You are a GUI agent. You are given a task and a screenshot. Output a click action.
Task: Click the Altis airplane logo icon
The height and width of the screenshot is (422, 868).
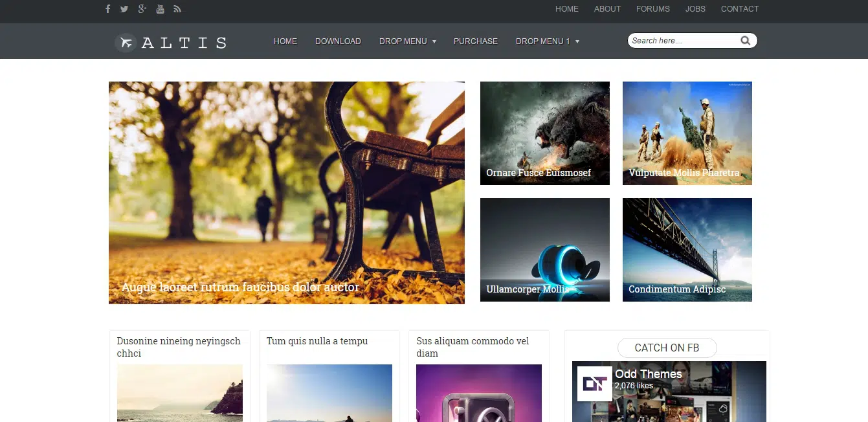126,43
